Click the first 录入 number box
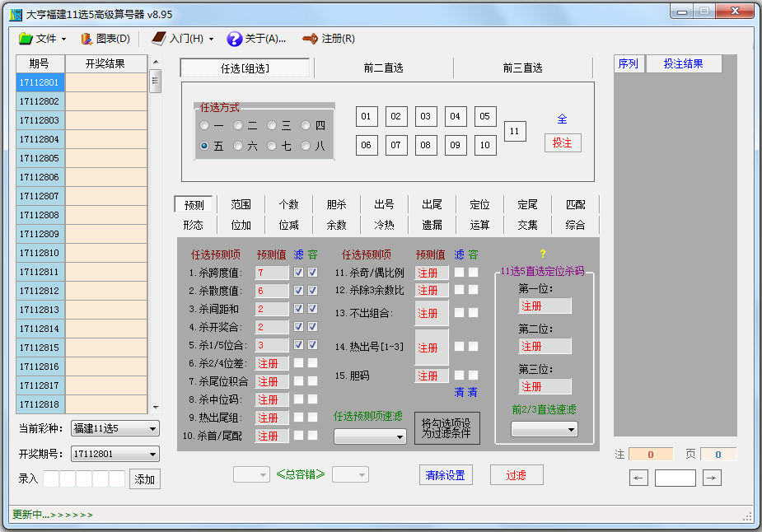The width and height of the screenshot is (762, 532). tap(51, 479)
